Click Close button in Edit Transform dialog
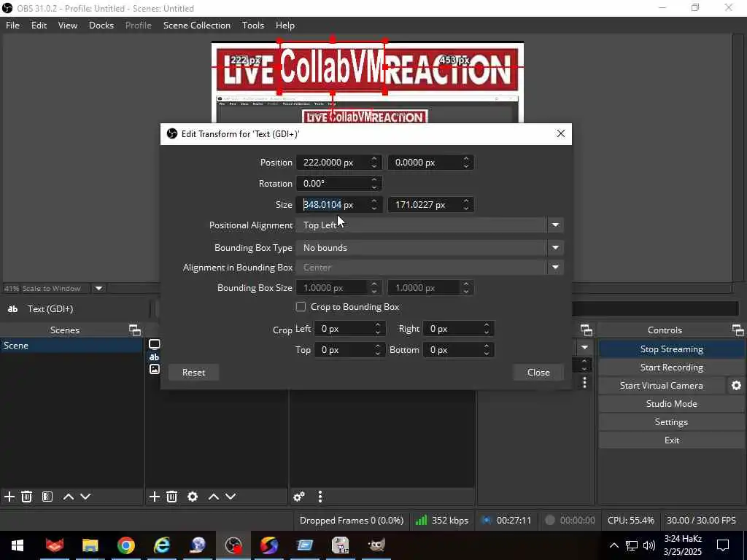 538,373
